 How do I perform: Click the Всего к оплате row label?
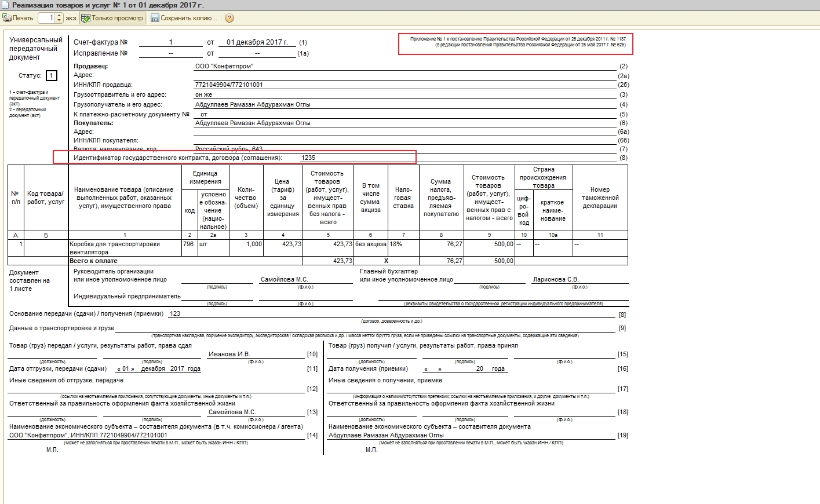point(93,261)
